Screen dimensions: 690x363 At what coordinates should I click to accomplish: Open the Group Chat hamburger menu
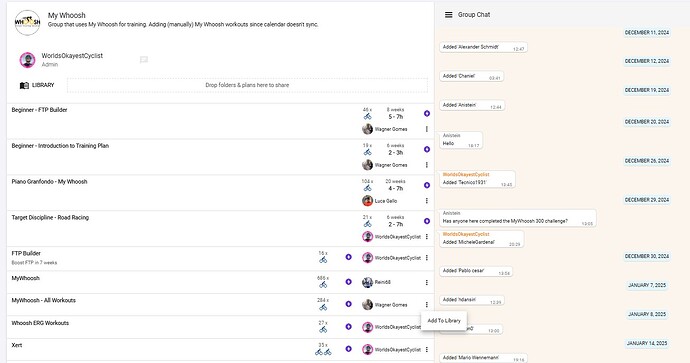pyautogui.click(x=448, y=15)
